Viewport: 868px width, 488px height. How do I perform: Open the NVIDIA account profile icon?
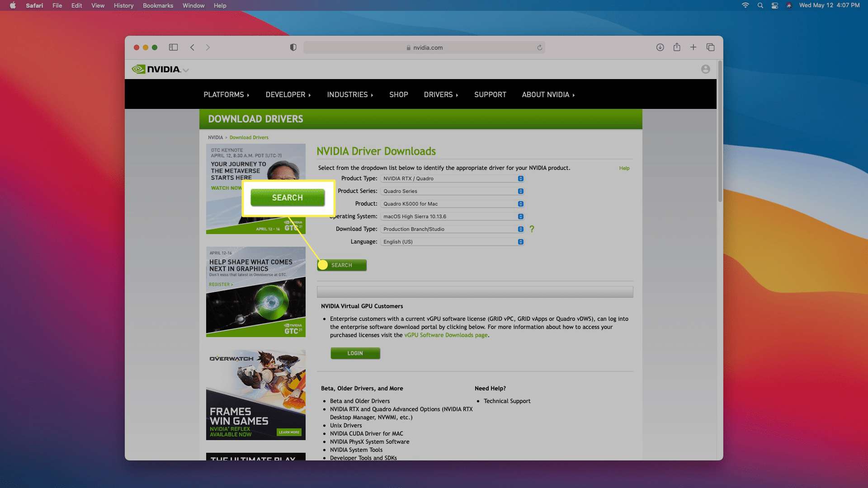(x=705, y=69)
